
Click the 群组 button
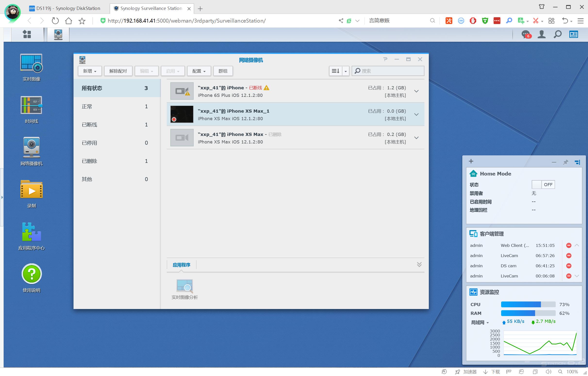click(223, 71)
